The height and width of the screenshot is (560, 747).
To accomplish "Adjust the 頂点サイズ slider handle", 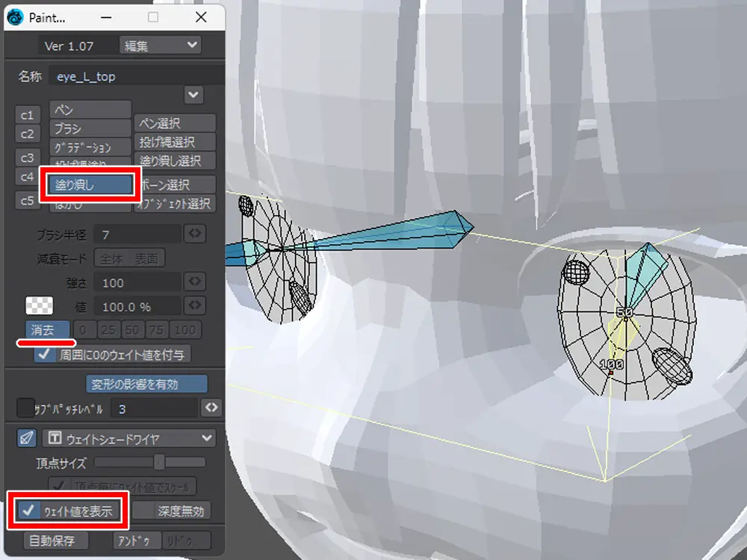I will [159, 463].
